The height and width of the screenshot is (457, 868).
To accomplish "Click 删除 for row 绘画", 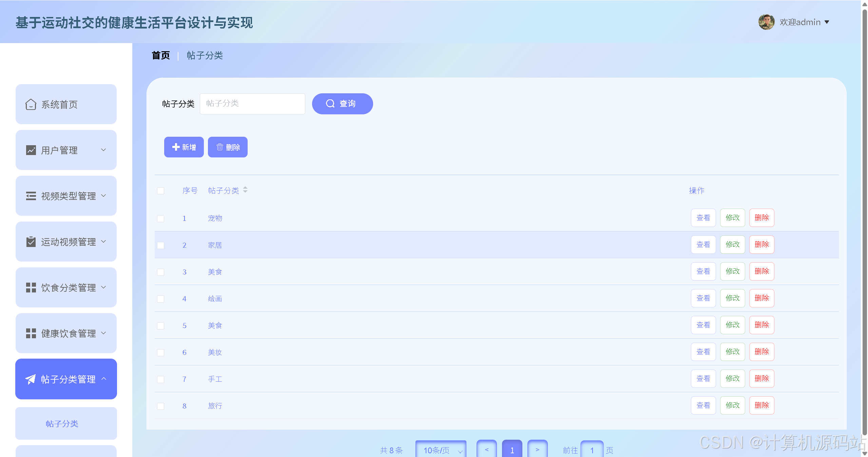I will 762,298.
